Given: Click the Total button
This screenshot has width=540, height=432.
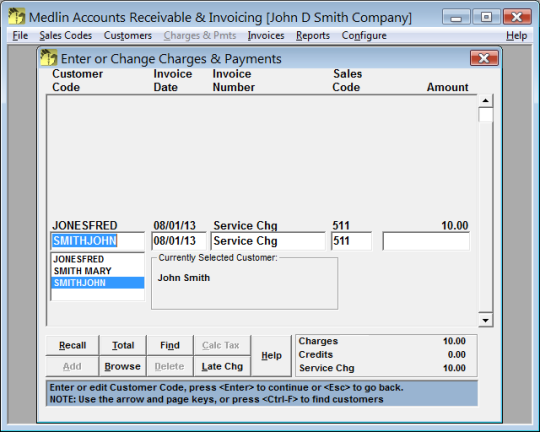Looking at the screenshot, I should tap(123, 345).
